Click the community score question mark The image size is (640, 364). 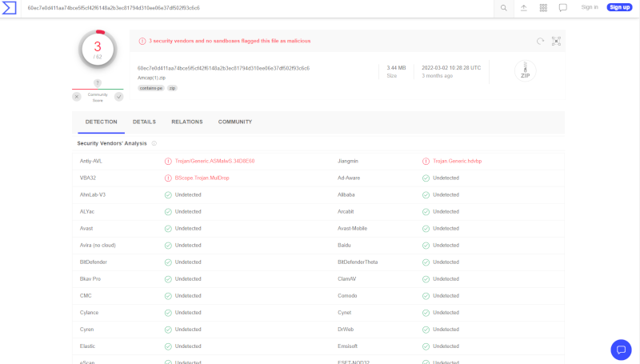click(x=98, y=83)
